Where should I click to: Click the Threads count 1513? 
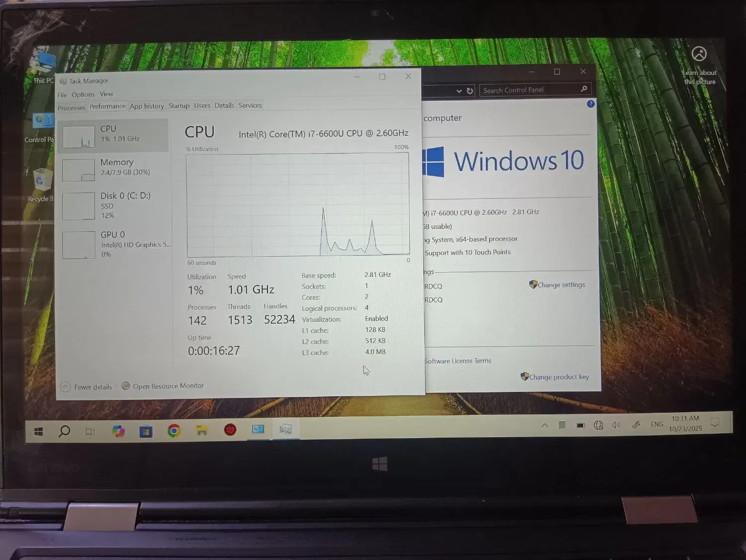click(240, 320)
